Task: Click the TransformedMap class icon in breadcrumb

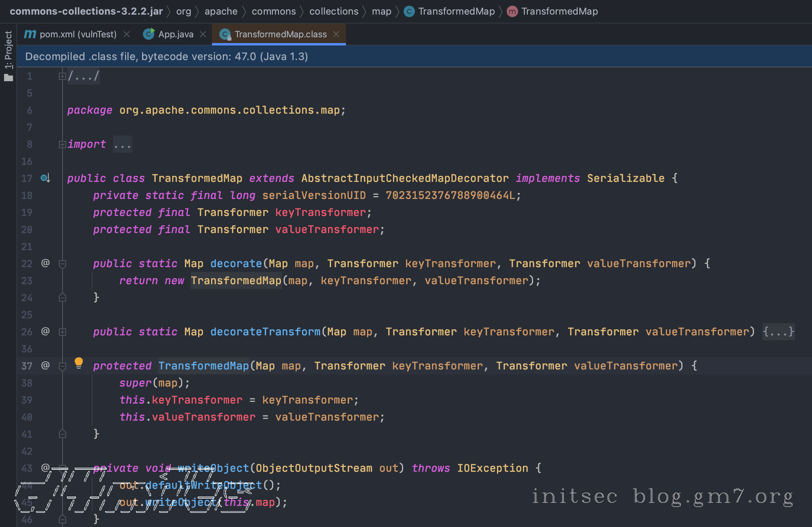Action: click(409, 11)
